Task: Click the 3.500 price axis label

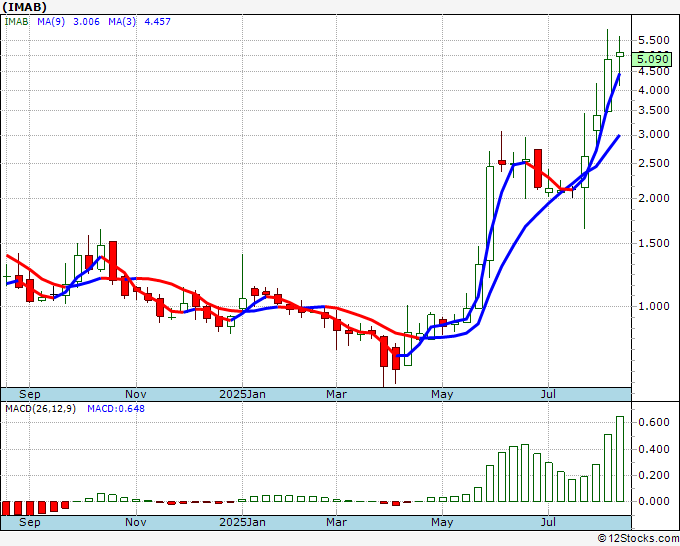Action: (654, 110)
